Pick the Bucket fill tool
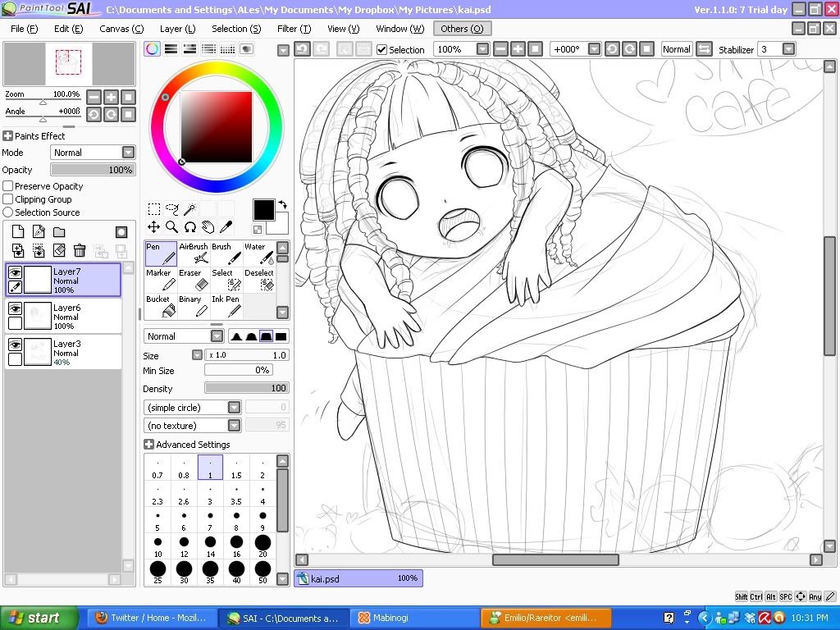840x630 pixels. tap(160, 307)
